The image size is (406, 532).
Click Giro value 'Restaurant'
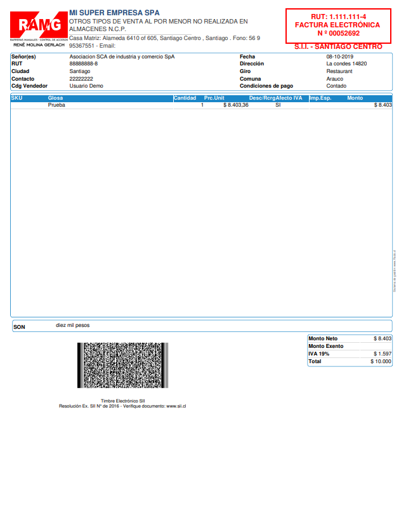[339, 71]
